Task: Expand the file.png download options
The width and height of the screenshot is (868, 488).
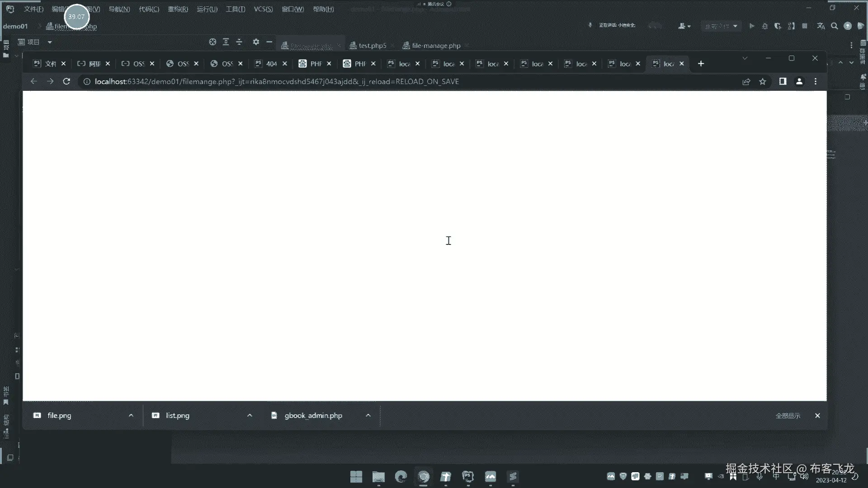Action: point(131,416)
